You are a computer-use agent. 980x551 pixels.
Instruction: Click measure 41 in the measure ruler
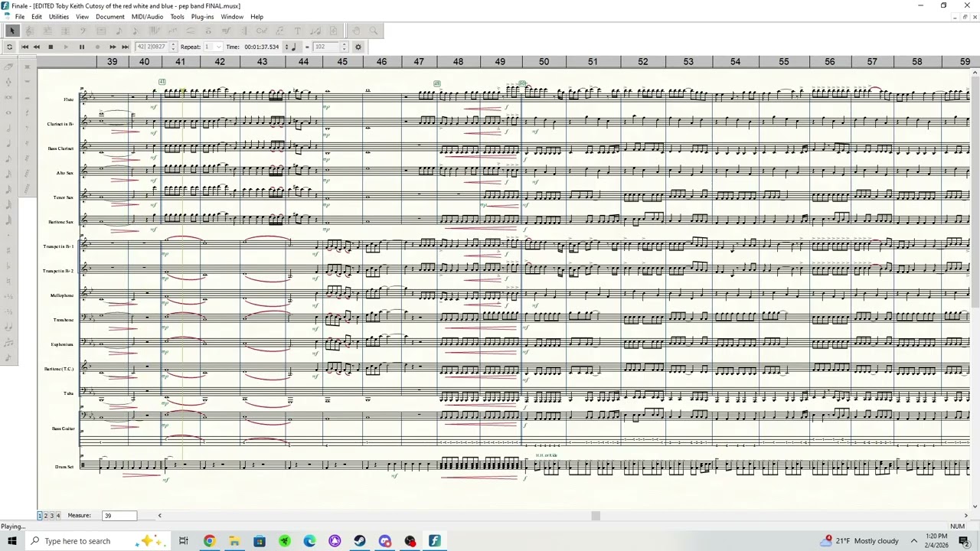pyautogui.click(x=180, y=61)
